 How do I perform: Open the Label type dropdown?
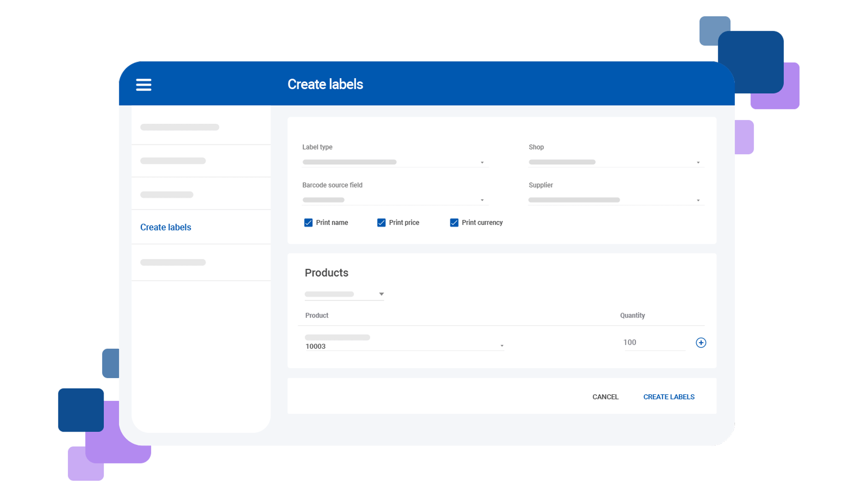pos(395,162)
